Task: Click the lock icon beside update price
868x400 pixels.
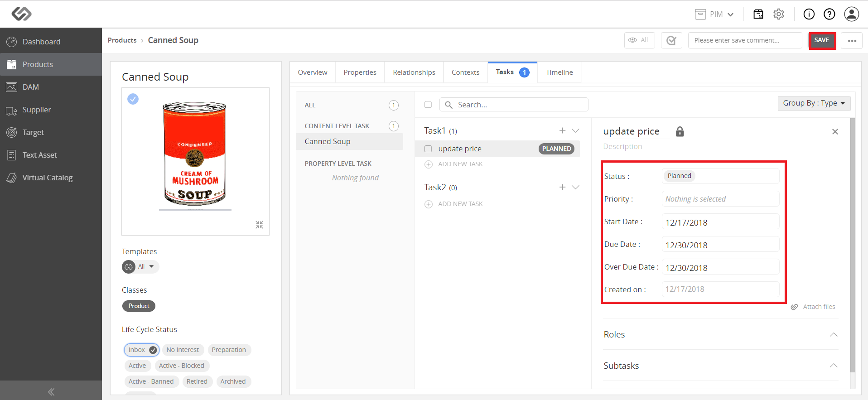Action: [680, 131]
